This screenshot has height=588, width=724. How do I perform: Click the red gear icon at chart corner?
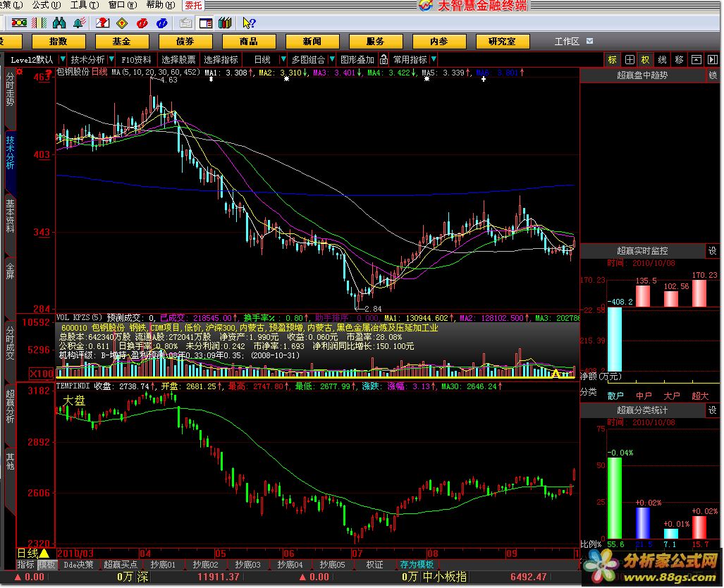click(x=20, y=72)
